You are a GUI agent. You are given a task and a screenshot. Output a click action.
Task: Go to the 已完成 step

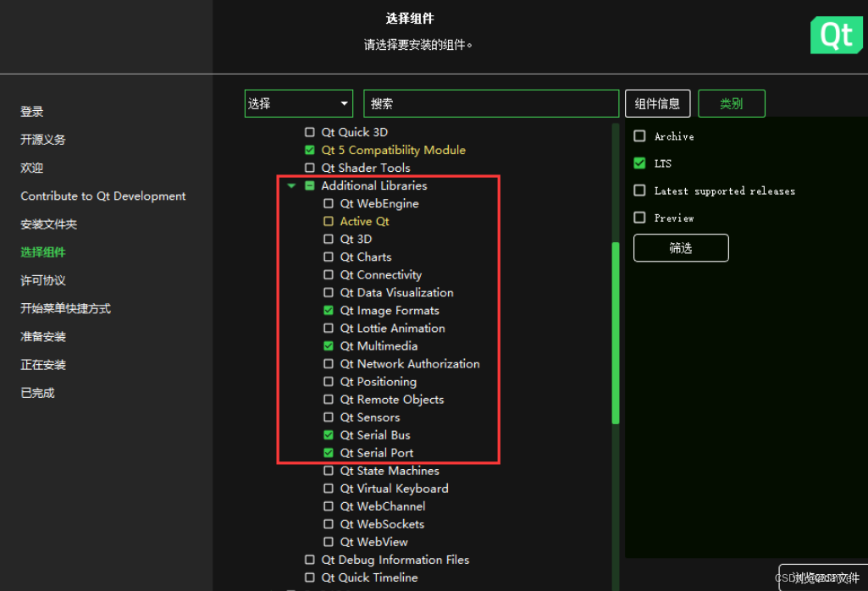(37, 393)
